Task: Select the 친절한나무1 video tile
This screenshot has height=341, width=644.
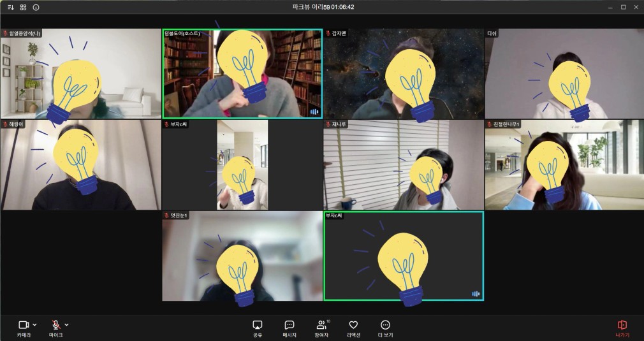Action: (564, 165)
